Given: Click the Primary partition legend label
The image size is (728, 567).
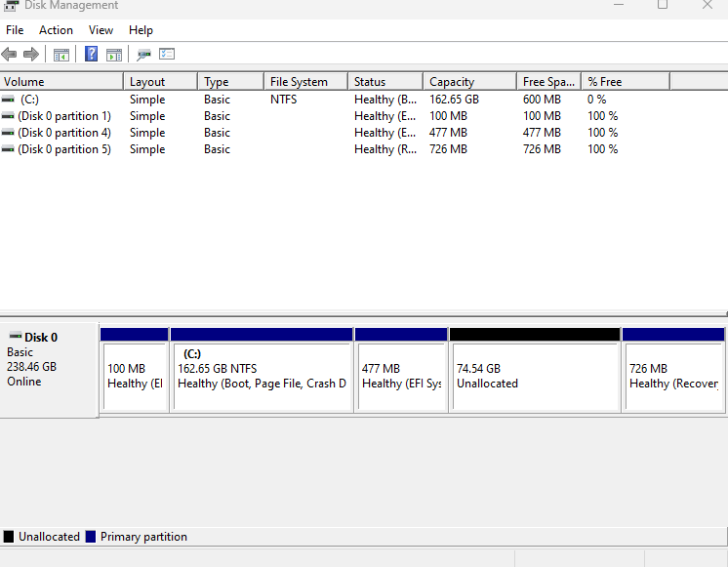Looking at the screenshot, I should point(143,537).
